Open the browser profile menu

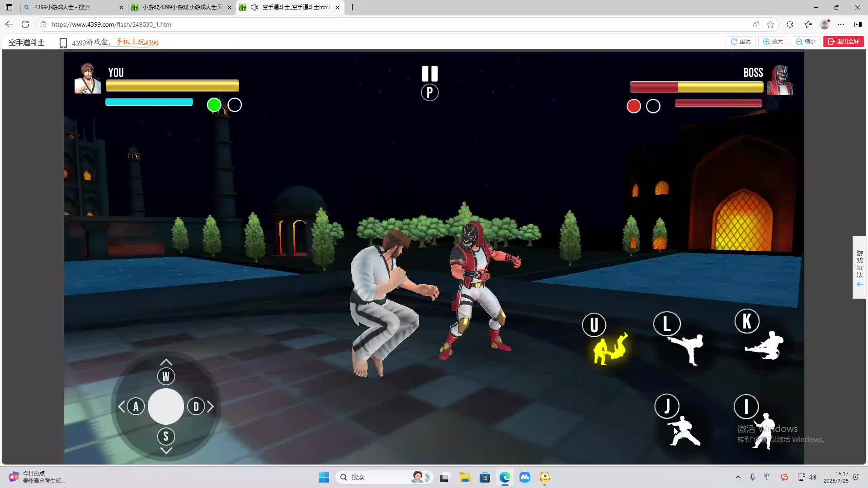pos(825,24)
